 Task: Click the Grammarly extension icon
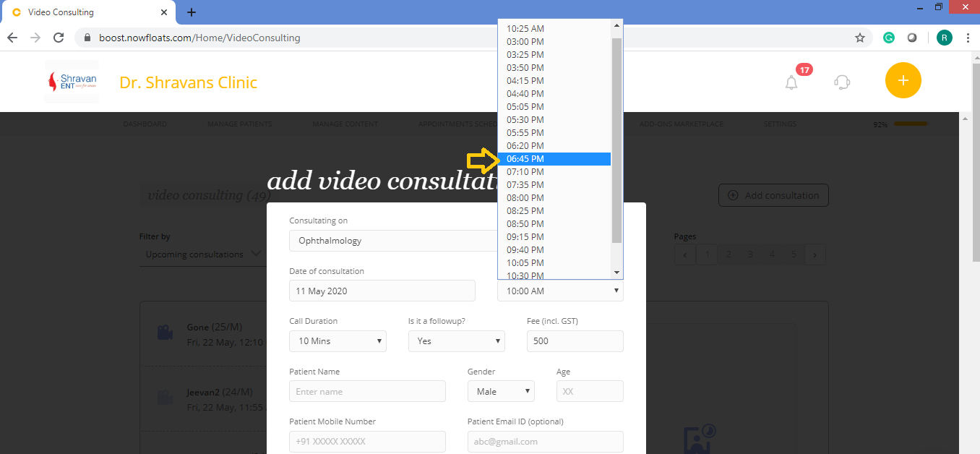point(888,37)
